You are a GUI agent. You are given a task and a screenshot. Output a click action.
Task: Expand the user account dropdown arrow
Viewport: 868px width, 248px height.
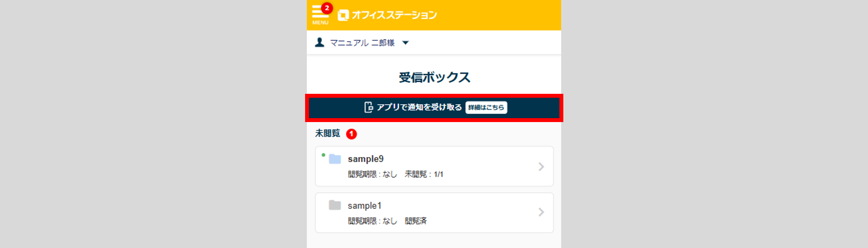click(405, 43)
